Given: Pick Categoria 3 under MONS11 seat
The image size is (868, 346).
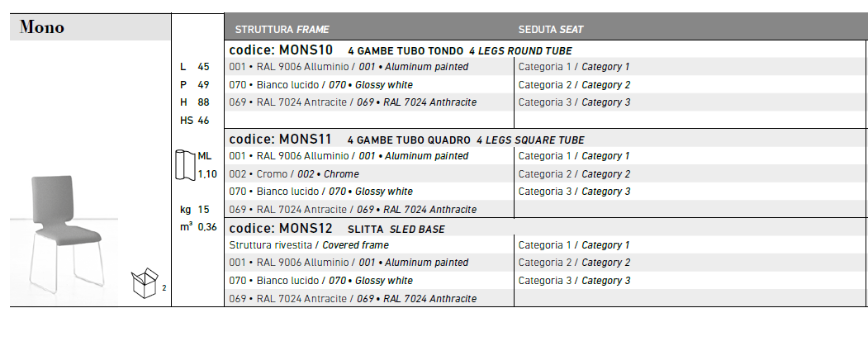Looking at the screenshot, I should tap(574, 192).
